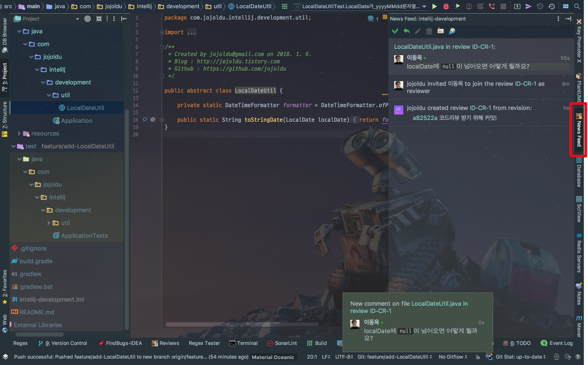
Task: Change file encoding UTF-8 in status bar
Action: click(344, 357)
